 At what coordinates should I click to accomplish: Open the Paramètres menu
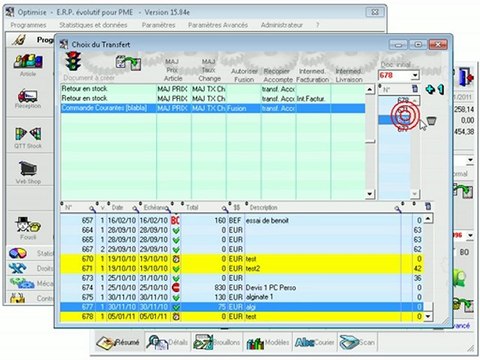pyautogui.click(x=158, y=25)
